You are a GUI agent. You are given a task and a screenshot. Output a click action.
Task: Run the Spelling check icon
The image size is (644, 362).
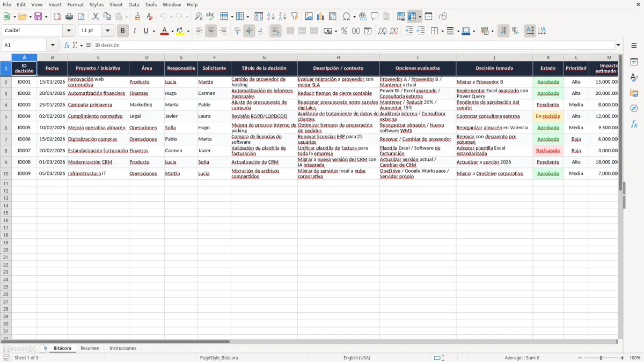click(x=210, y=17)
